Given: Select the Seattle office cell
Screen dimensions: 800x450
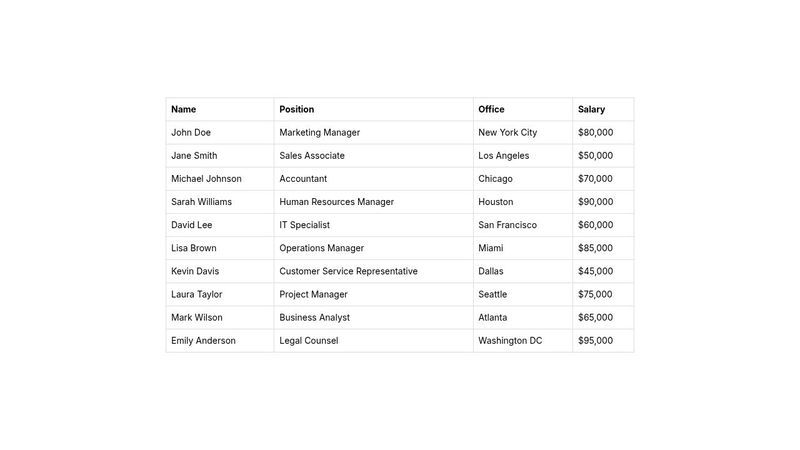Looking at the screenshot, I should pyautogui.click(x=493, y=295).
